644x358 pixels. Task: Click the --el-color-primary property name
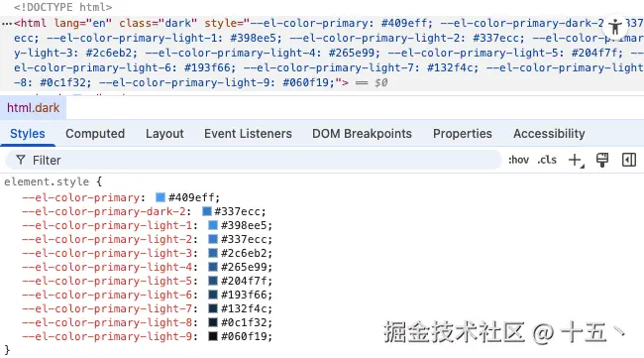pos(81,197)
